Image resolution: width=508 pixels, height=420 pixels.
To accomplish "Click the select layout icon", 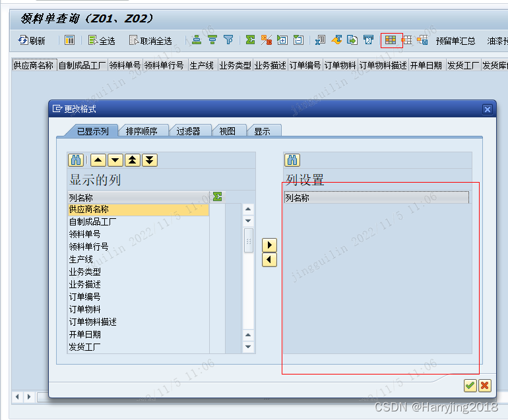I will pos(407,40).
